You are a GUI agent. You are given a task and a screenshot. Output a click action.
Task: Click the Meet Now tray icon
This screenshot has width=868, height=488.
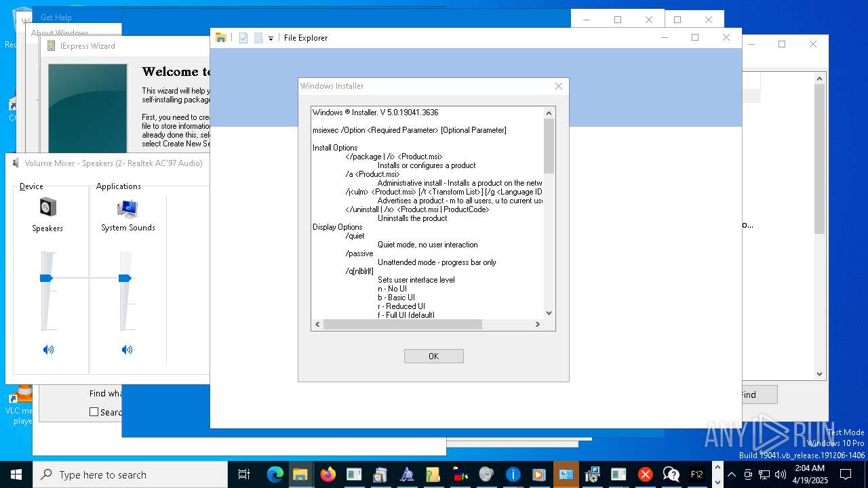click(748, 474)
